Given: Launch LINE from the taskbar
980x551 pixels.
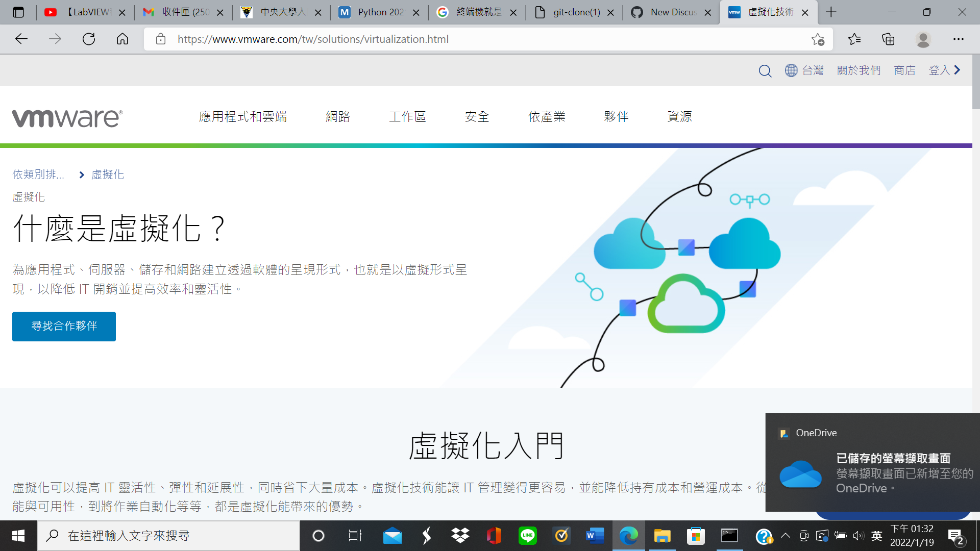Looking at the screenshot, I should coord(527,536).
